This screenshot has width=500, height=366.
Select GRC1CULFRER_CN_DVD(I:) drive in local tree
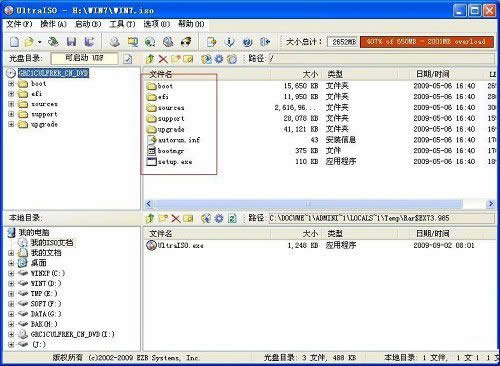[73, 334]
